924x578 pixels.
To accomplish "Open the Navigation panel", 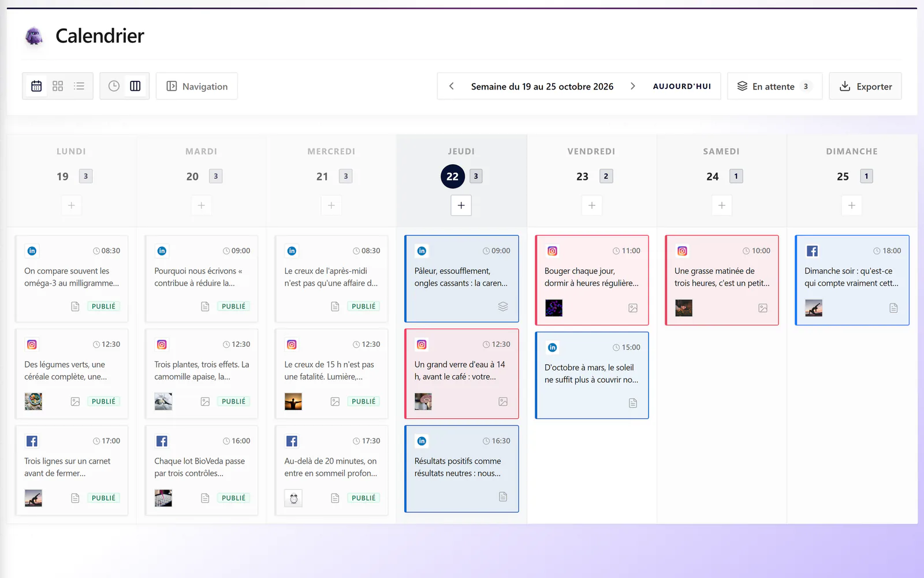I will point(197,86).
